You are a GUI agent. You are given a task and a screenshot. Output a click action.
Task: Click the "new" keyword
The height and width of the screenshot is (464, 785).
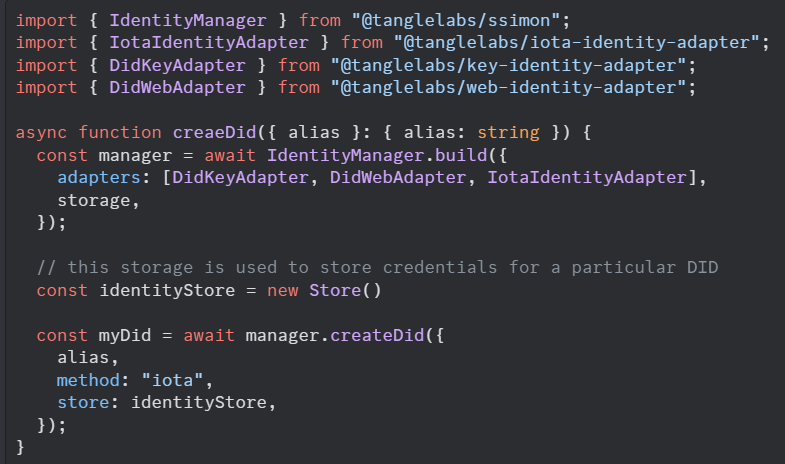282,290
